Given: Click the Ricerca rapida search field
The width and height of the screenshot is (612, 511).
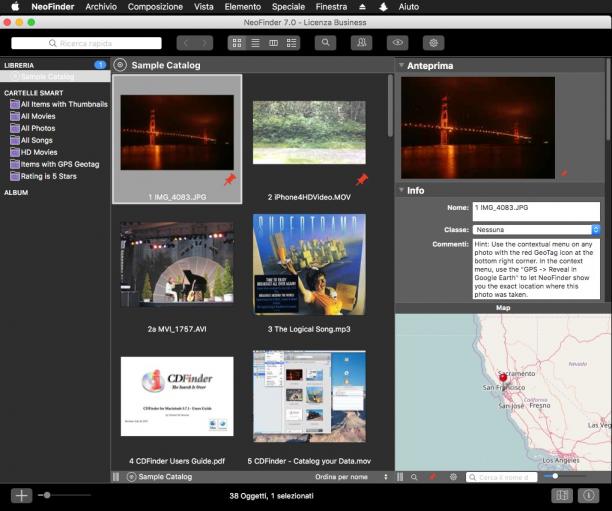Looking at the screenshot, I should tap(86, 43).
